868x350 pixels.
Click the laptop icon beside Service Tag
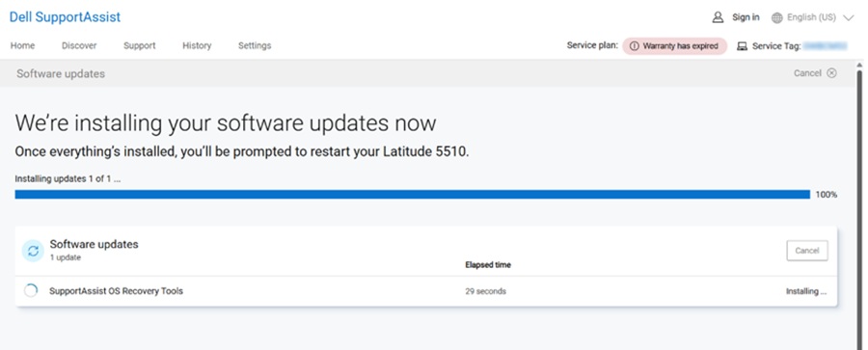pos(743,46)
